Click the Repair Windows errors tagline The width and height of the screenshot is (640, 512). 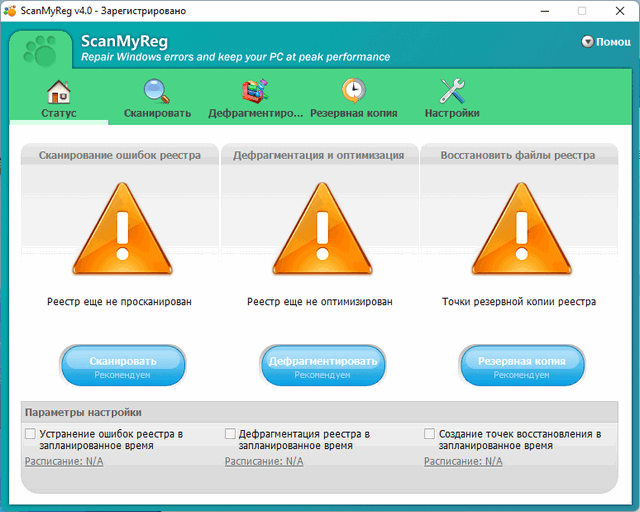236,57
